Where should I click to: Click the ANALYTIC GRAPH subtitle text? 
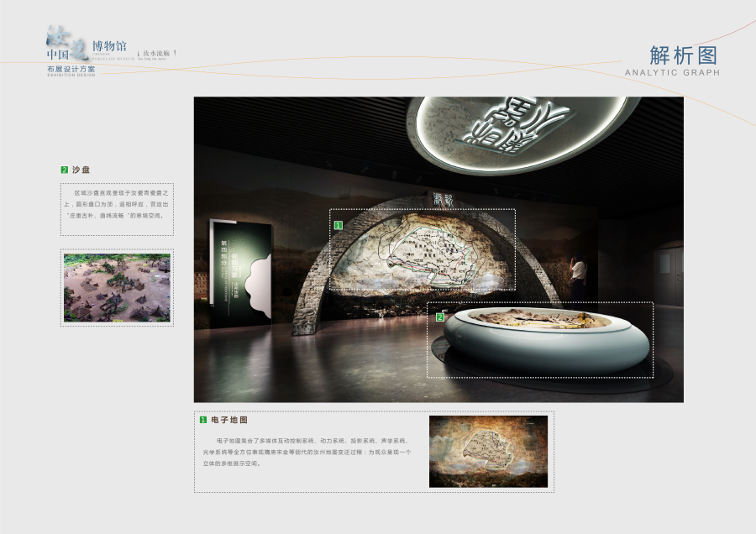[x=672, y=73]
